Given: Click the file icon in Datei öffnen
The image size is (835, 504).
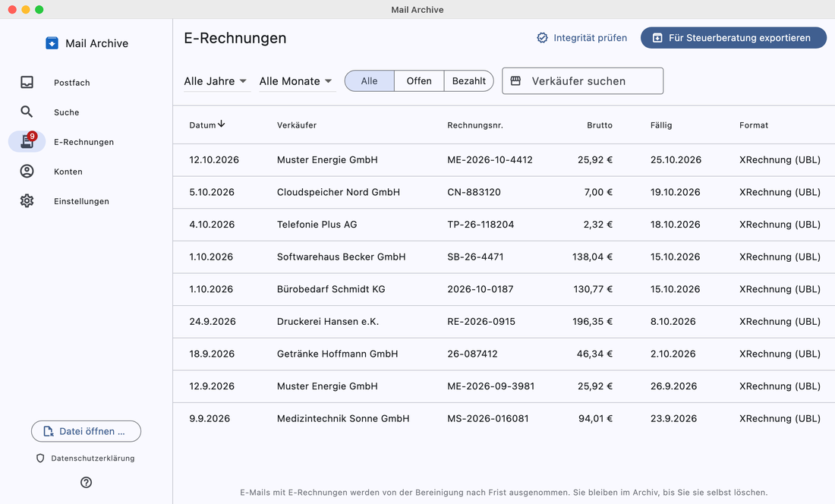Looking at the screenshot, I should [49, 431].
